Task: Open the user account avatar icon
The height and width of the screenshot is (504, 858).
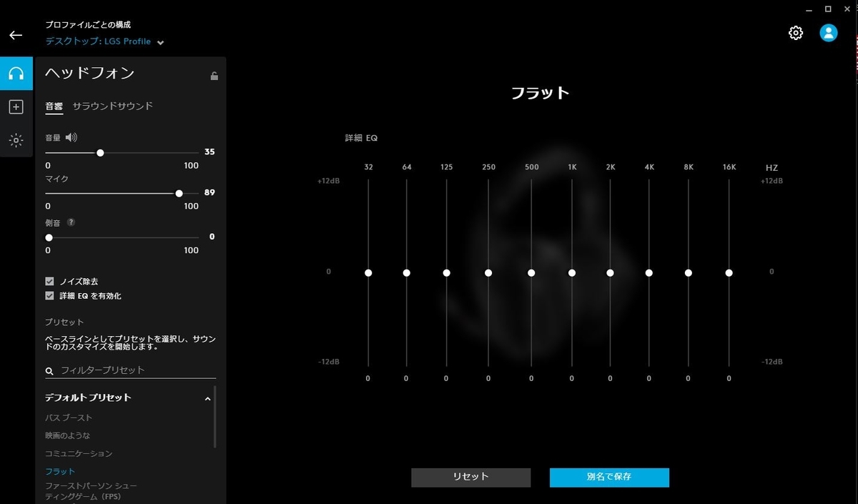Action: point(829,33)
